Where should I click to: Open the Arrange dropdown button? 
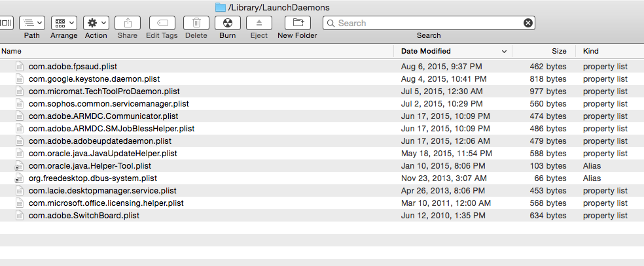coord(64,23)
